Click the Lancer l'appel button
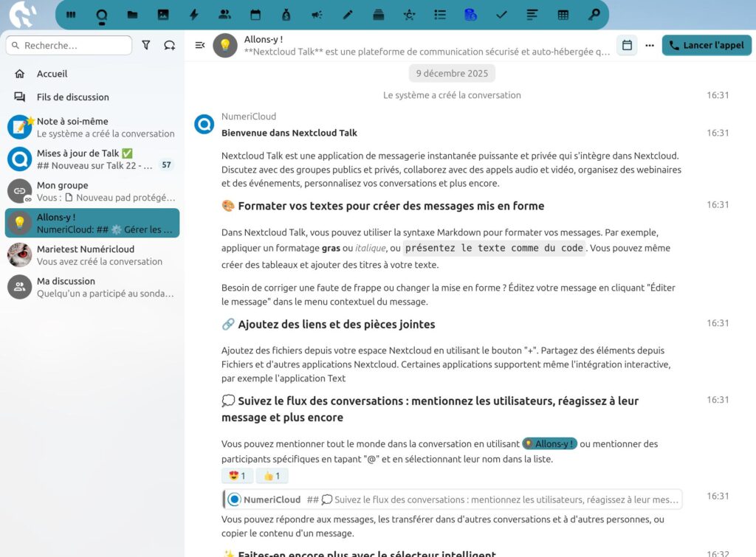 [x=707, y=45]
